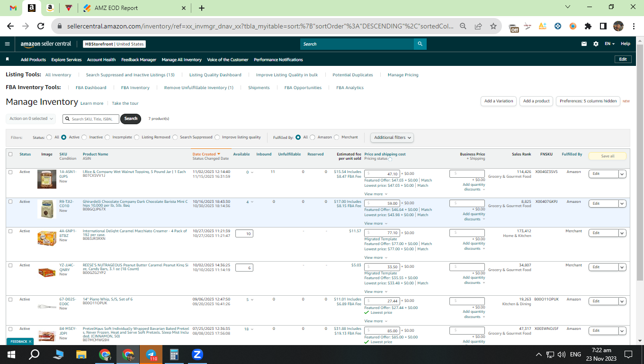Viewport: 644px width, 364px height.
Task: Expand available quantity dropdown for Piano Whip row
Action: pos(250,300)
